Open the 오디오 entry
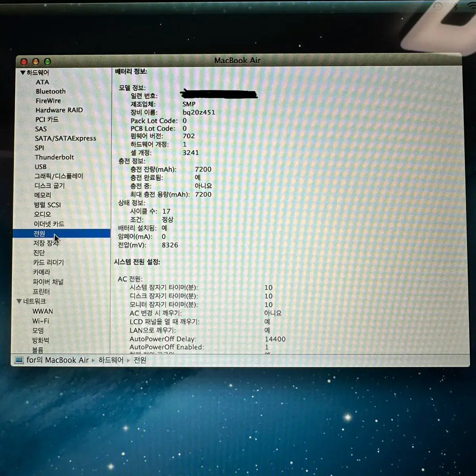 [x=42, y=214]
